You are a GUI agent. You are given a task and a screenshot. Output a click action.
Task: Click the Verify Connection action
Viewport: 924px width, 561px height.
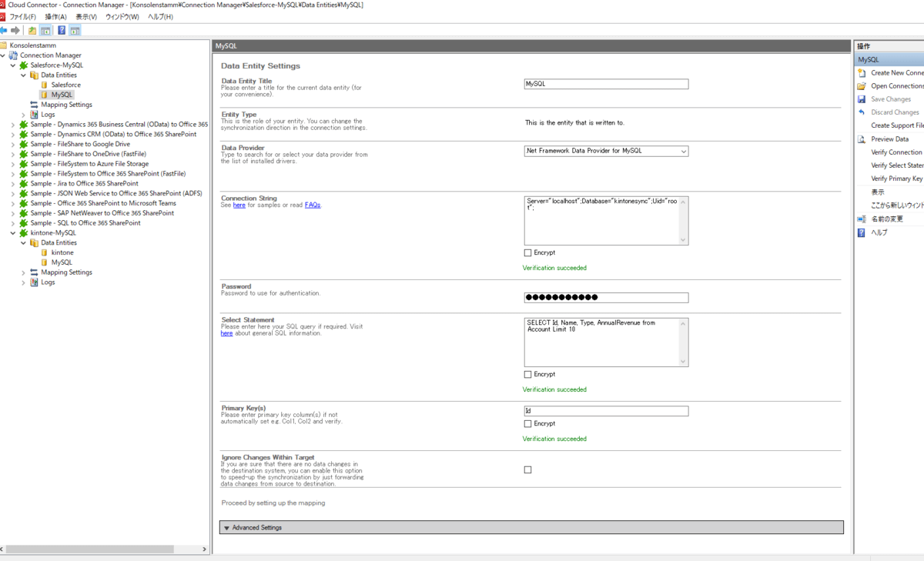pyautogui.click(x=896, y=152)
